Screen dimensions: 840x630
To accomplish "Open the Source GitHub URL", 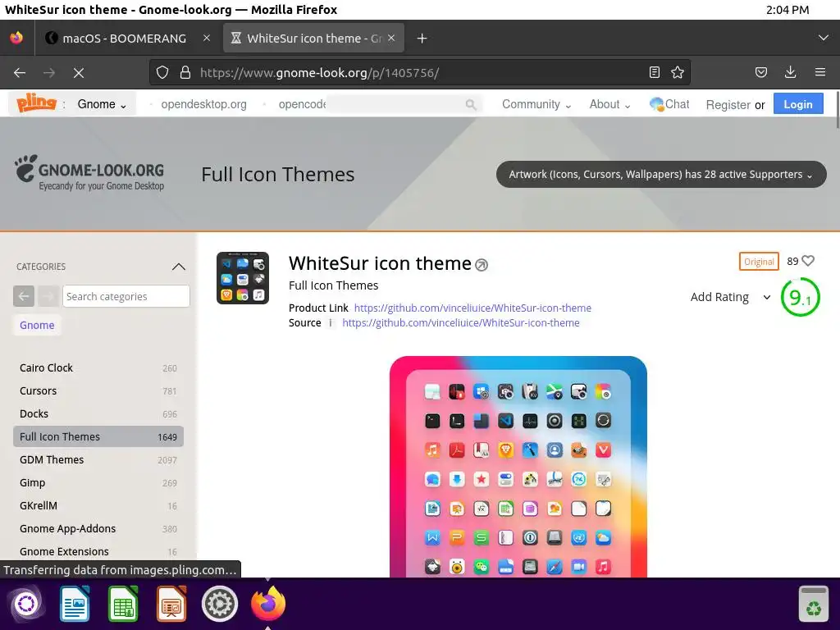I will (461, 322).
